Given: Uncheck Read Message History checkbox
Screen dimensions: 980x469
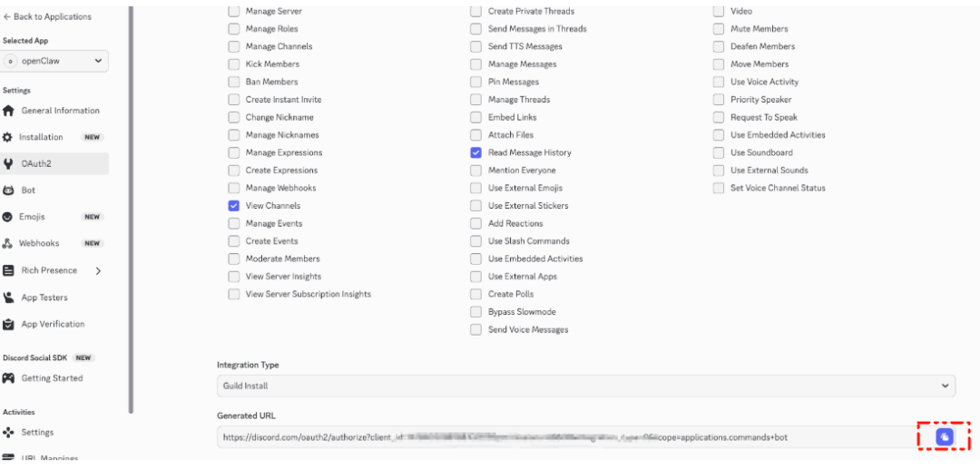Looking at the screenshot, I should [x=476, y=152].
